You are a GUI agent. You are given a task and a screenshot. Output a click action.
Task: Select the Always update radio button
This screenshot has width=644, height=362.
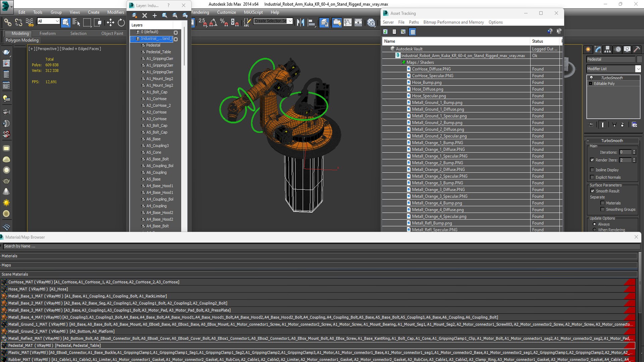pyautogui.click(x=594, y=224)
